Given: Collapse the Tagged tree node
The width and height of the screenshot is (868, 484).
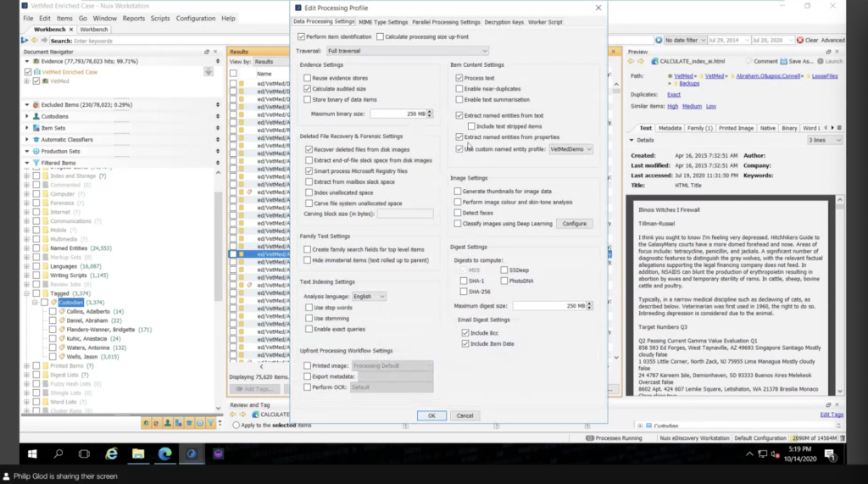Looking at the screenshot, I should (26, 293).
